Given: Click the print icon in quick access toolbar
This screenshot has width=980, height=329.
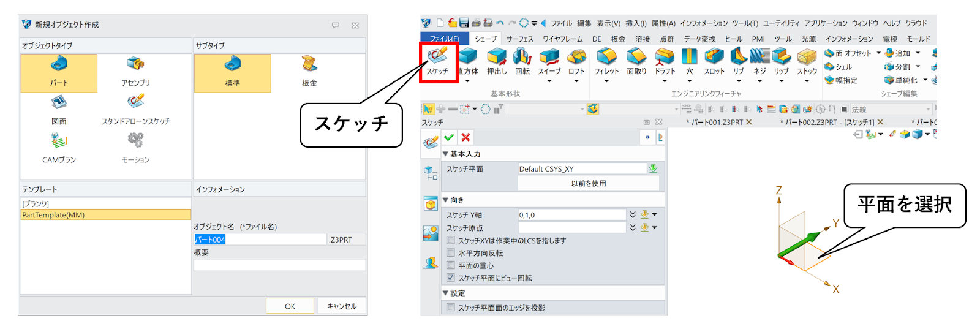Looking at the screenshot, I should [x=476, y=23].
